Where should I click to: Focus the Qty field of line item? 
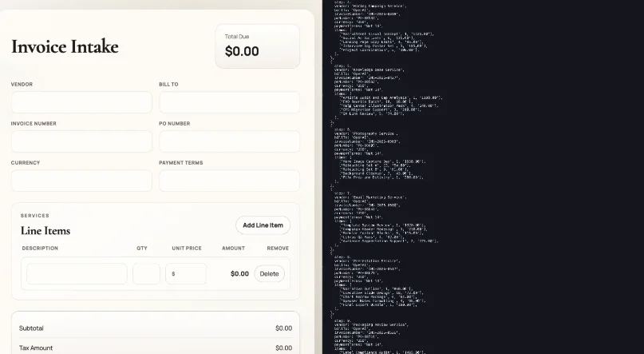point(146,273)
